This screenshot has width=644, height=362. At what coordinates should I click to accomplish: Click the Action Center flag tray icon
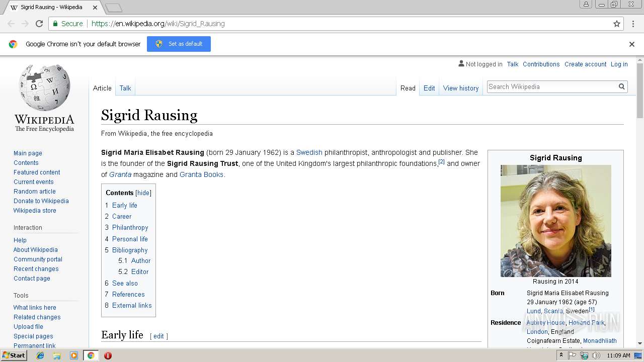coord(573,355)
